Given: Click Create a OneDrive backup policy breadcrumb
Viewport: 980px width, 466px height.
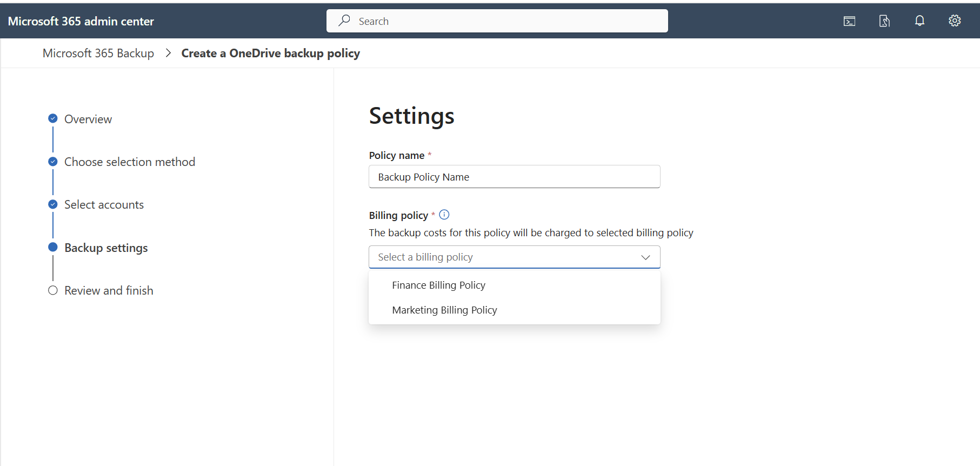Looking at the screenshot, I should [271, 53].
